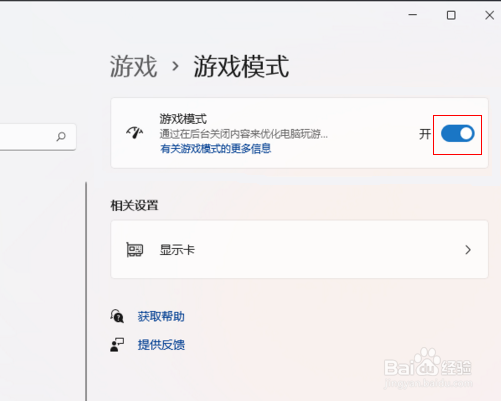Focus the settings search input field
The image size is (501, 401).
pyautogui.click(x=38, y=137)
